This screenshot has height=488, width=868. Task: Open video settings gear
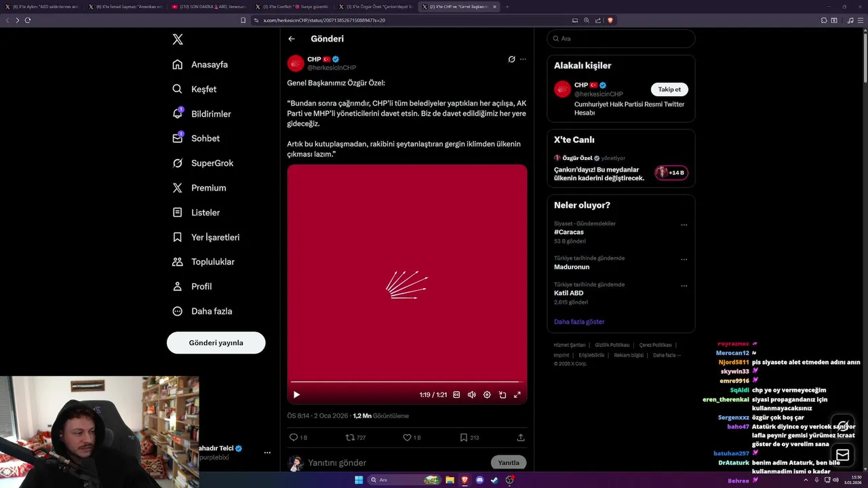coord(487,394)
